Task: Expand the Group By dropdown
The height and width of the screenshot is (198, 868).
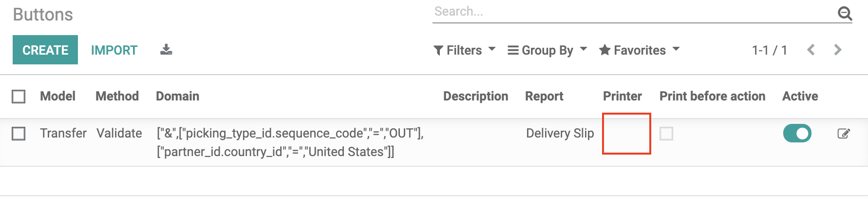Action: 547,50
